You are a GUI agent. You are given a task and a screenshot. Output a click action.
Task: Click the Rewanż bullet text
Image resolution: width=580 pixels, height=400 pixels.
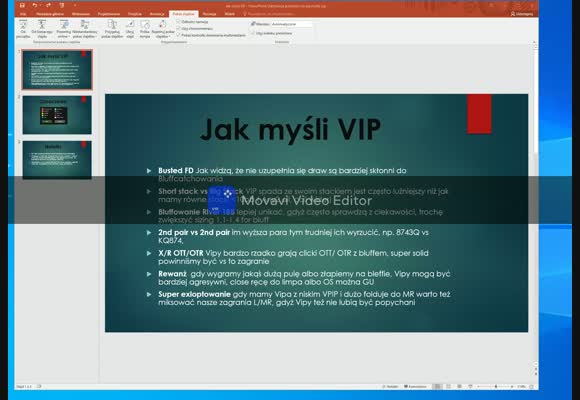click(304, 278)
